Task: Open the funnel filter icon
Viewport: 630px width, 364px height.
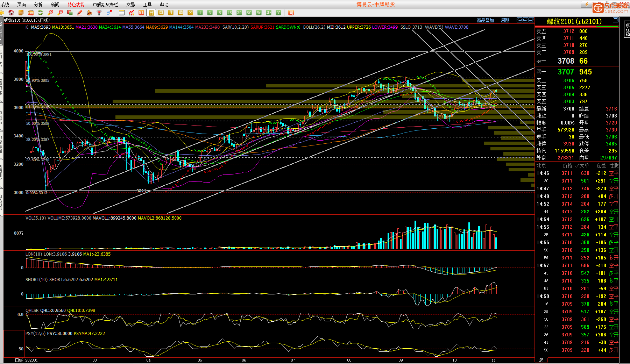Action: pos(99,13)
